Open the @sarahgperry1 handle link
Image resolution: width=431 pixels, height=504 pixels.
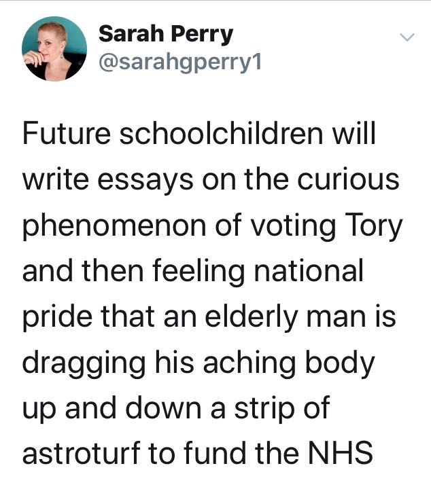pos(180,62)
